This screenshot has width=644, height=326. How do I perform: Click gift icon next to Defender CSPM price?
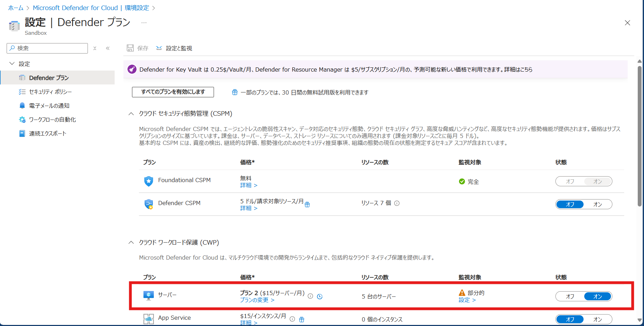pos(307,205)
